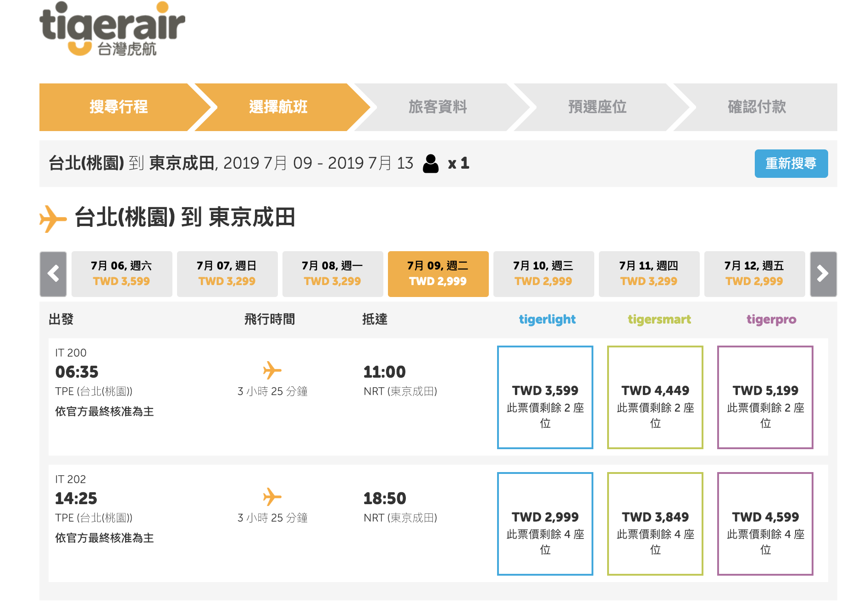Screen dimensions: 852x616
Task: Click the tigerlight fare column header
Action: coord(547,319)
